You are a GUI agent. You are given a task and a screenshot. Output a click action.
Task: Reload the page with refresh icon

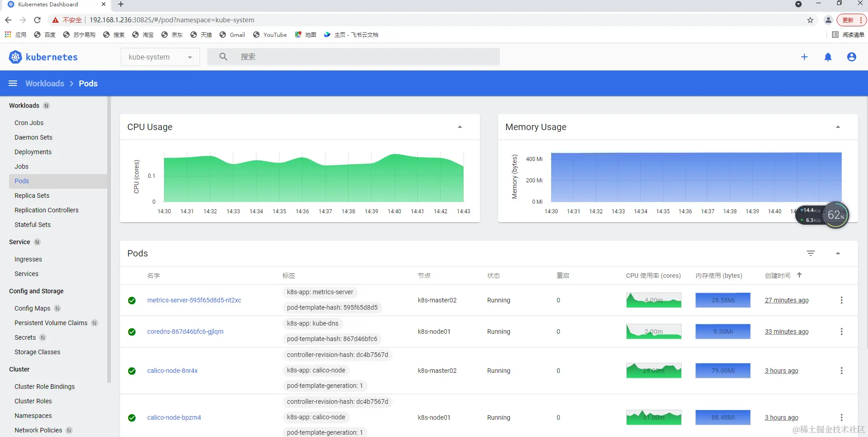click(37, 20)
